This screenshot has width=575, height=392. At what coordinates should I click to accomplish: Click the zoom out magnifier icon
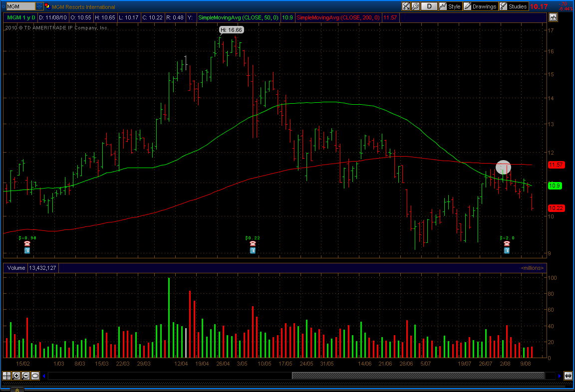coord(25,376)
